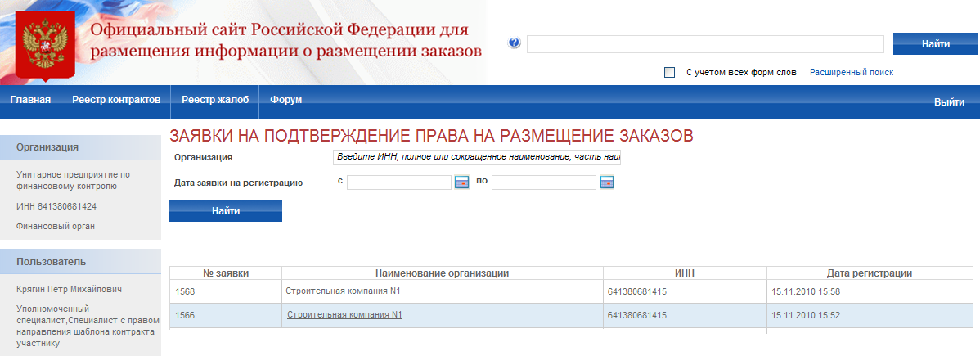Click the Пользователь sidebar panel header
Screen dimensions: 980x356
pyautogui.click(x=81, y=262)
